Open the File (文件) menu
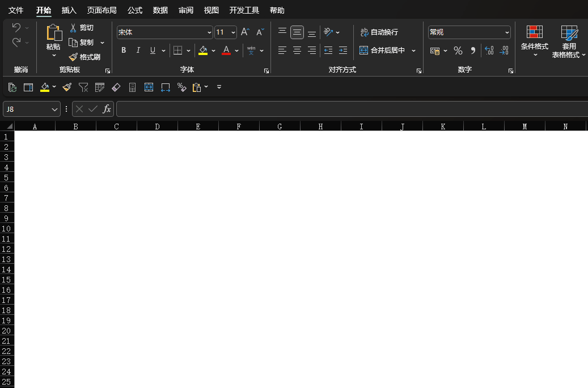 tap(16, 10)
